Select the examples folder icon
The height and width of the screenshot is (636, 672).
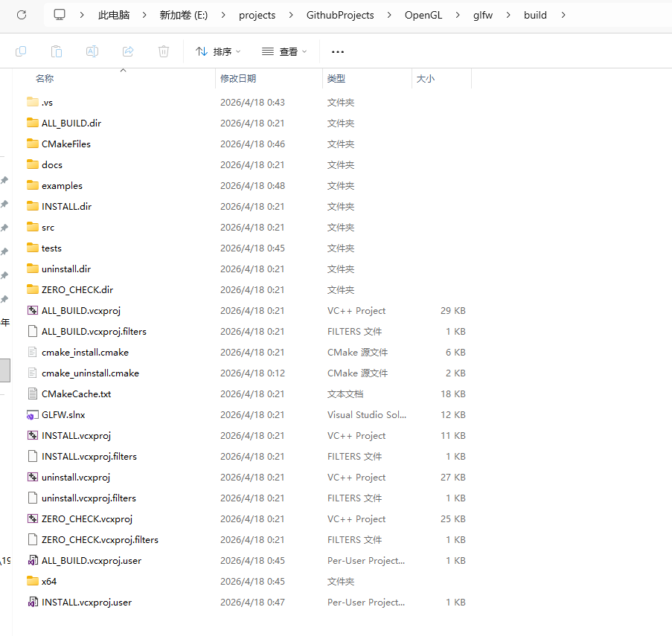(x=33, y=185)
